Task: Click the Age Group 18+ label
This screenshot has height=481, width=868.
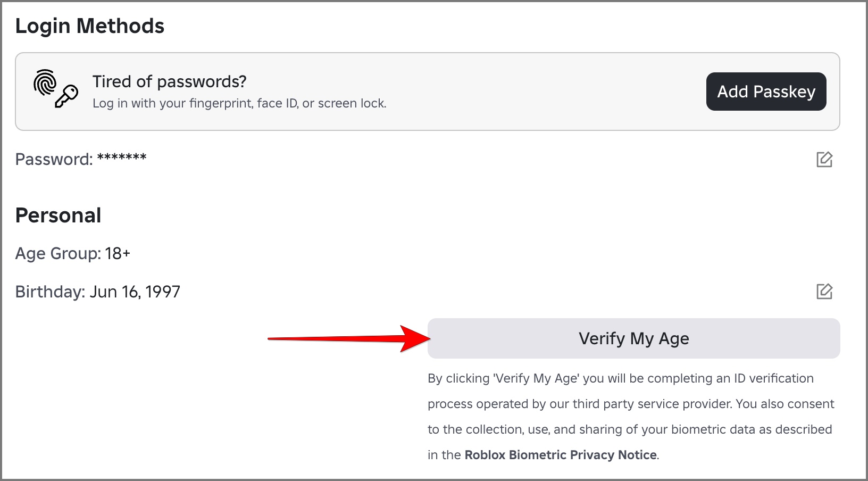Action: pyautogui.click(x=72, y=253)
